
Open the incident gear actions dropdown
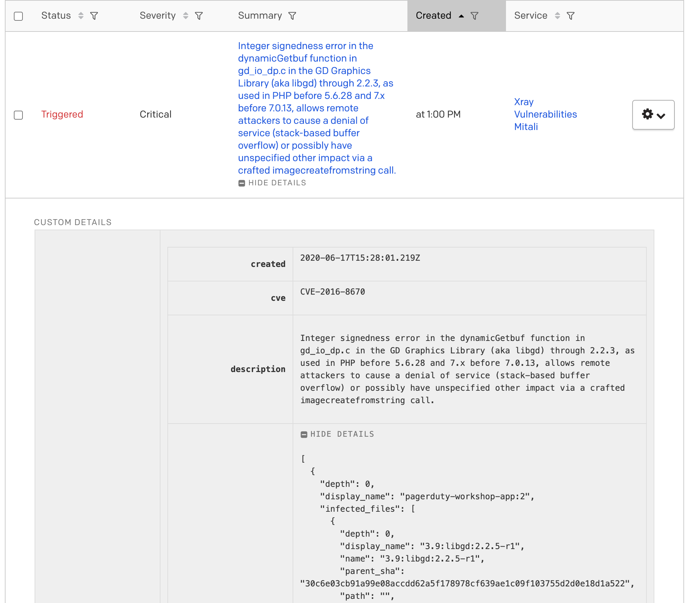click(x=653, y=115)
